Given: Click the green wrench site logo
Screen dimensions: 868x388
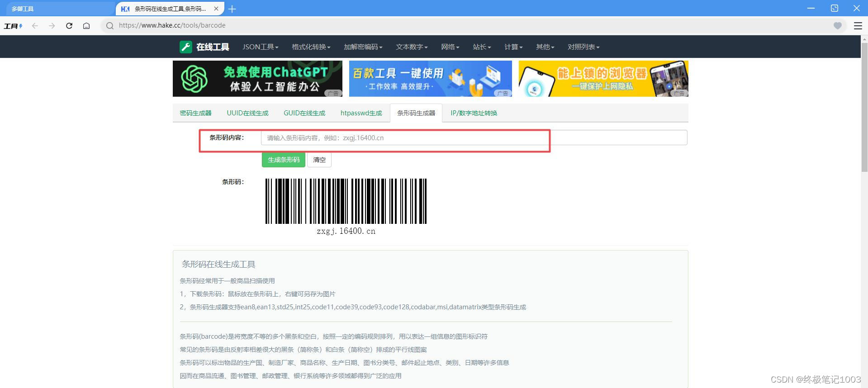Looking at the screenshot, I should pyautogui.click(x=186, y=47).
